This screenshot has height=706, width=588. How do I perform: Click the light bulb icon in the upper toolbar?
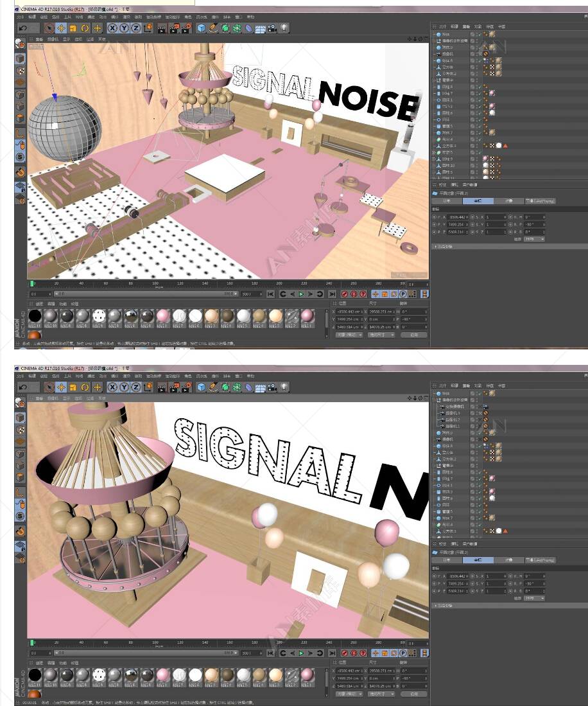point(284,28)
